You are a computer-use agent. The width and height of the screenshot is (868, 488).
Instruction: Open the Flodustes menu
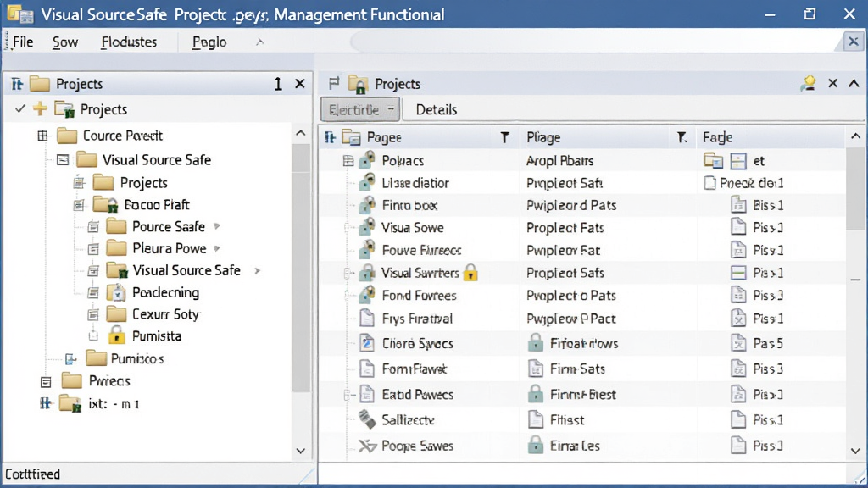(x=129, y=42)
